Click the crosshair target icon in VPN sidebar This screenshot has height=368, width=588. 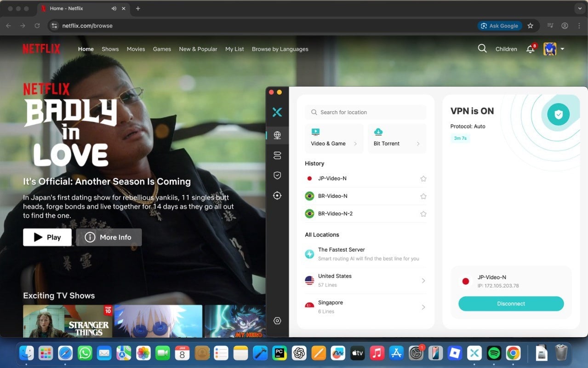pos(277,195)
